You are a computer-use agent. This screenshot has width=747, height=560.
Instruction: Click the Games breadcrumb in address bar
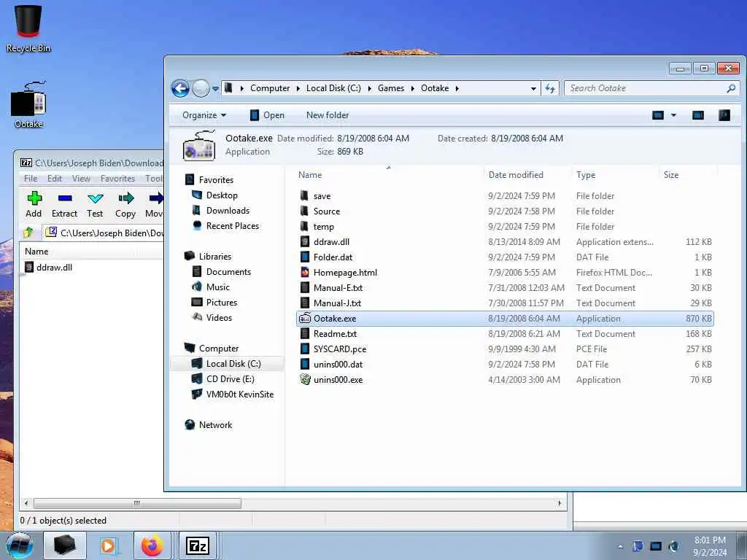[x=391, y=88]
